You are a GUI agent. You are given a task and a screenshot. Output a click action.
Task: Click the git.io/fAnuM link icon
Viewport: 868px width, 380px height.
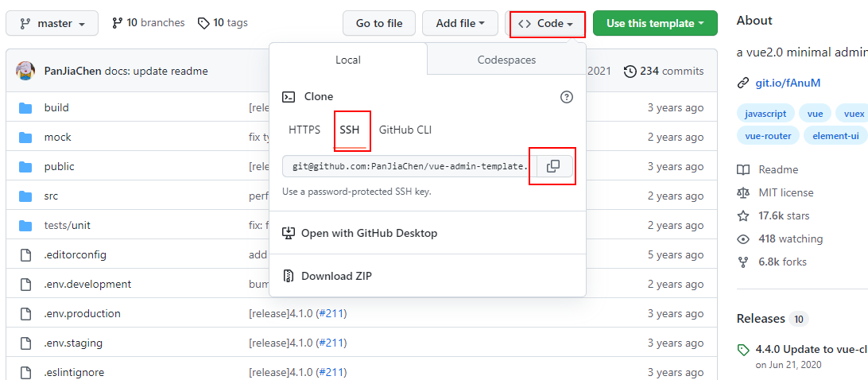(x=743, y=83)
